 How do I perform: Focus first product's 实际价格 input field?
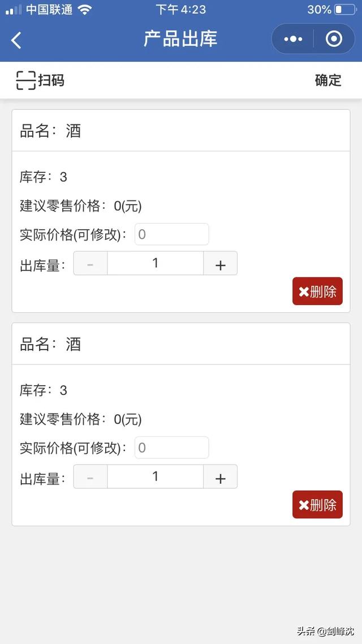tap(171, 234)
